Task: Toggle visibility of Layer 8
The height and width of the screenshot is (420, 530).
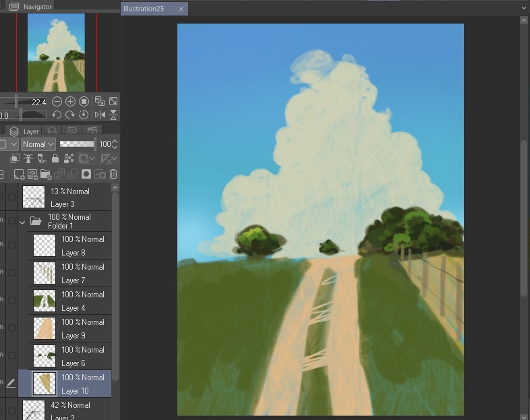Action: [1, 245]
